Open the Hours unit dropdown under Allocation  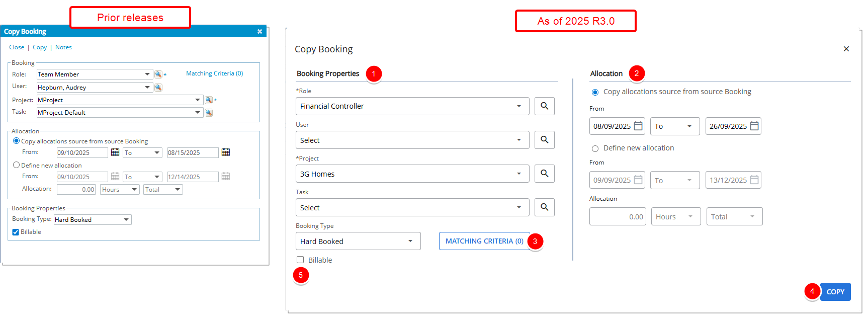pyautogui.click(x=675, y=216)
